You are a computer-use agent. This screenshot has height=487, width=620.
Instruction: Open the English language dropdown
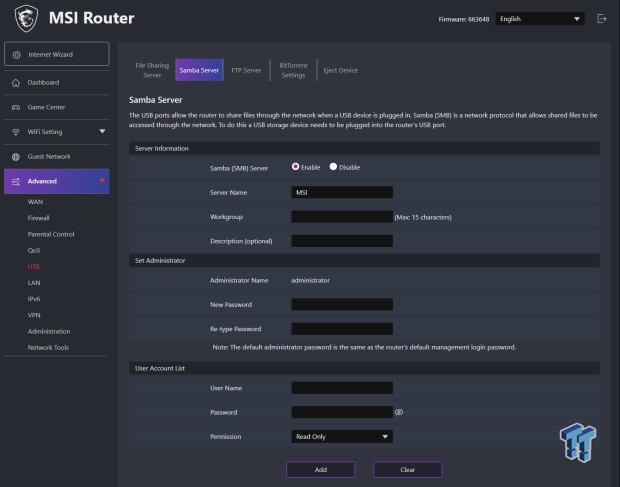pyautogui.click(x=540, y=19)
